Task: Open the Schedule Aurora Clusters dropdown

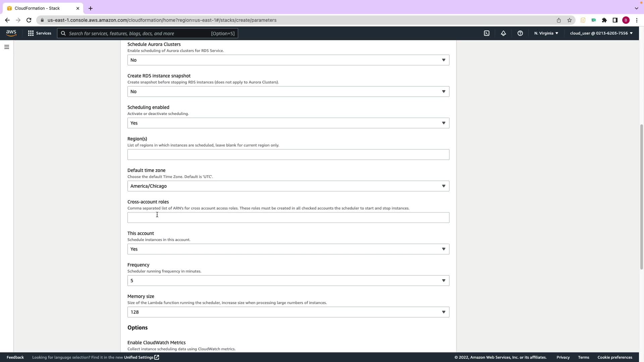Action: (x=288, y=60)
